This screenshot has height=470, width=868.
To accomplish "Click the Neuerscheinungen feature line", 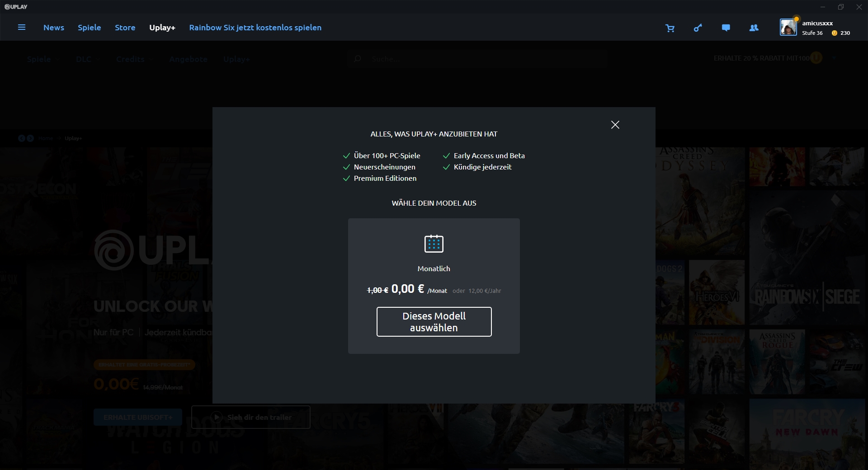I will point(385,167).
